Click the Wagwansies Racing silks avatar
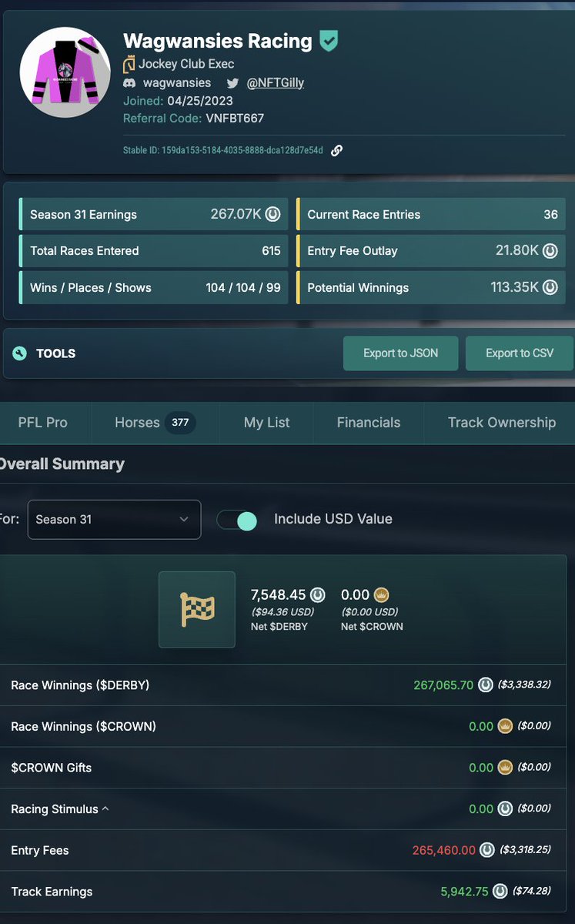This screenshot has width=575, height=924. point(65,72)
